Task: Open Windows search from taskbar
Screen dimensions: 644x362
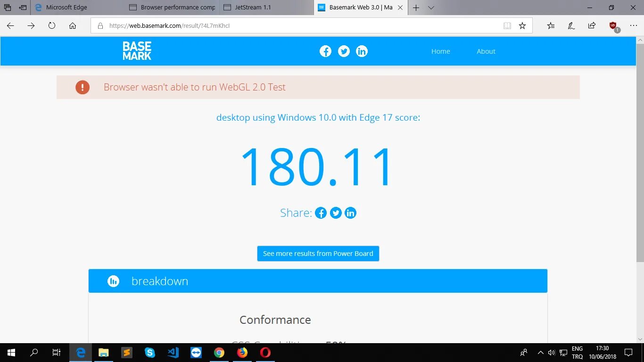Action: 34,353
